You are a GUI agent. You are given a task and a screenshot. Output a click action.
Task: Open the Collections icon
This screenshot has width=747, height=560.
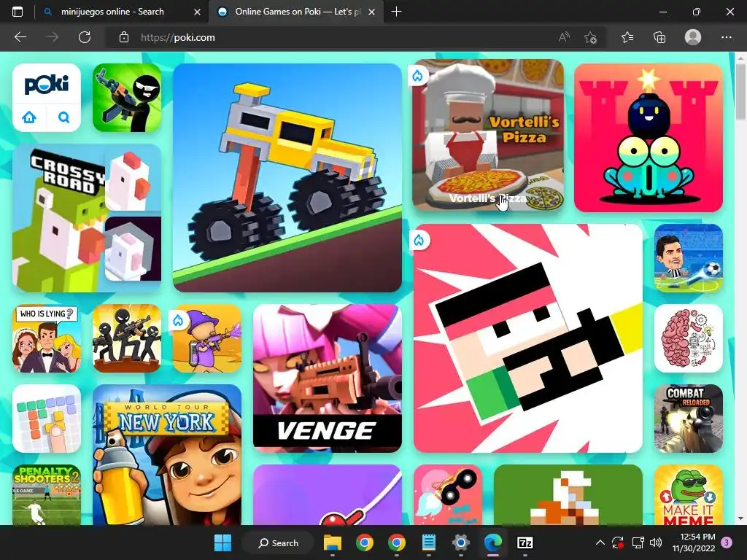point(659,37)
